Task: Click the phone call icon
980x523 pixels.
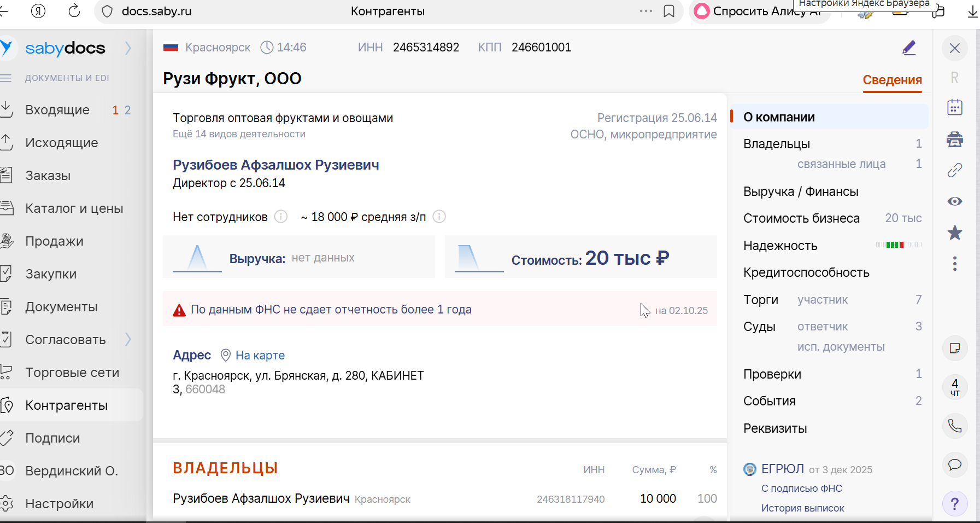Action: pos(955,426)
